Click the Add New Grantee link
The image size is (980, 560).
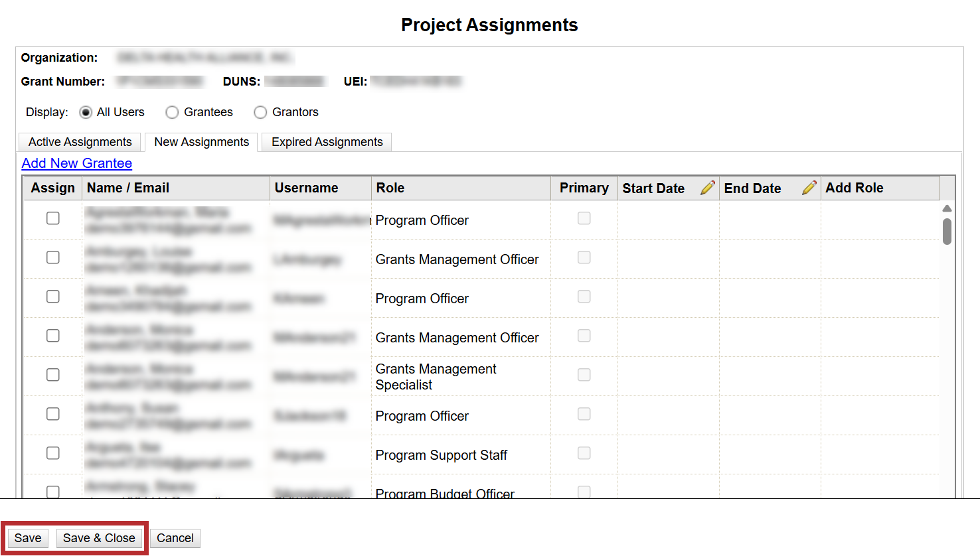point(77,163)
